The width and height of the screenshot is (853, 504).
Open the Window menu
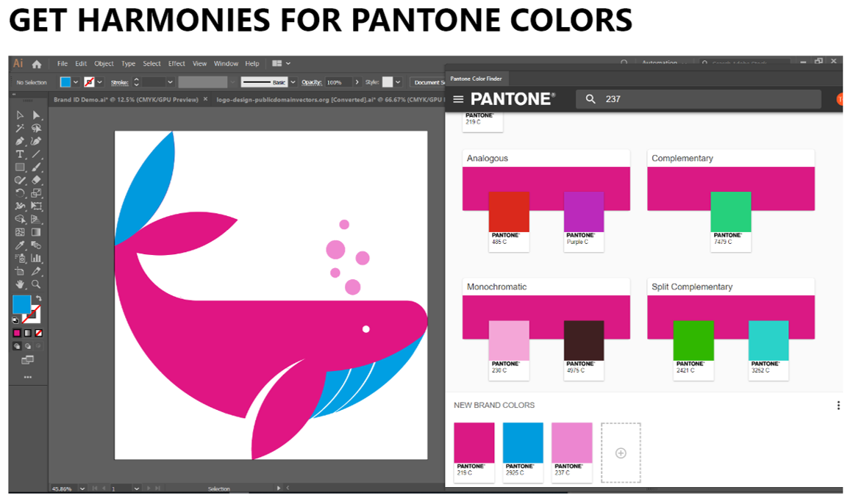226,64
